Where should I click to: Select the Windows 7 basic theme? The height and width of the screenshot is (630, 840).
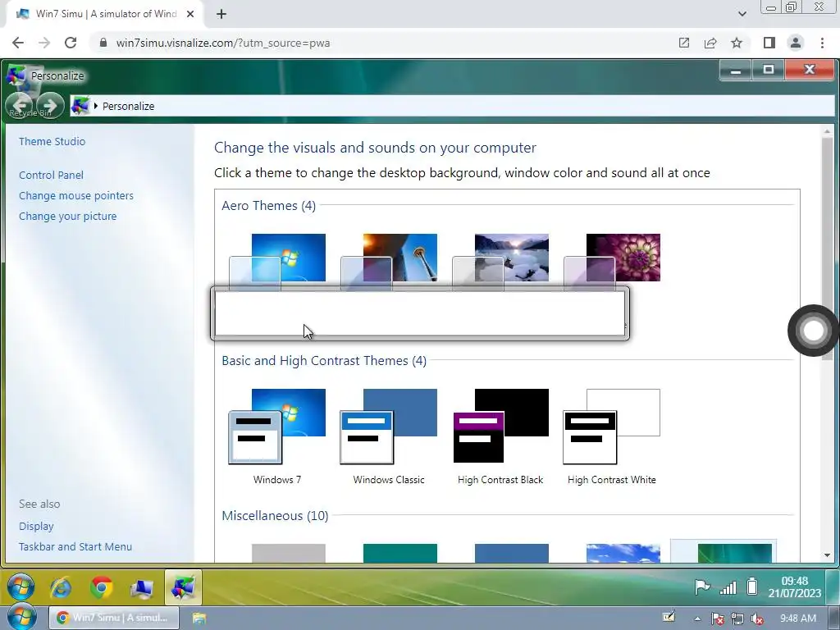pyautogui.click(x=277, y=436)
